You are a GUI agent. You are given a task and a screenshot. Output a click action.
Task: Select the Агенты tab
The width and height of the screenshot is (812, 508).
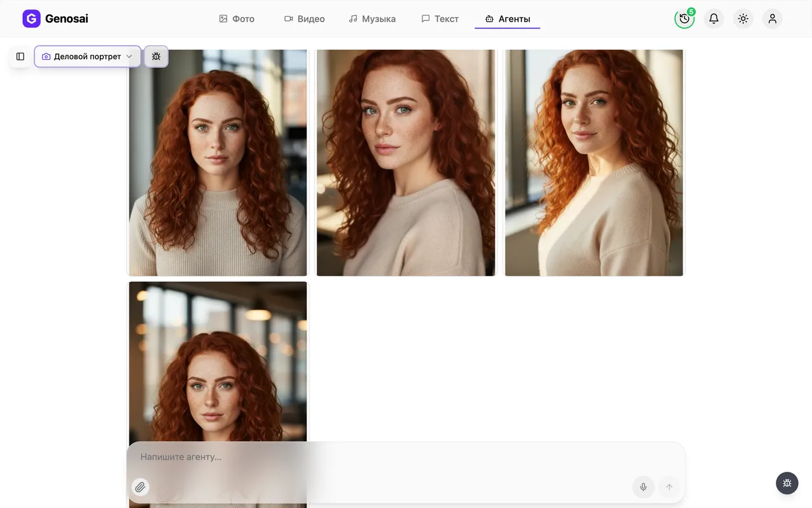tap(507, 19)
